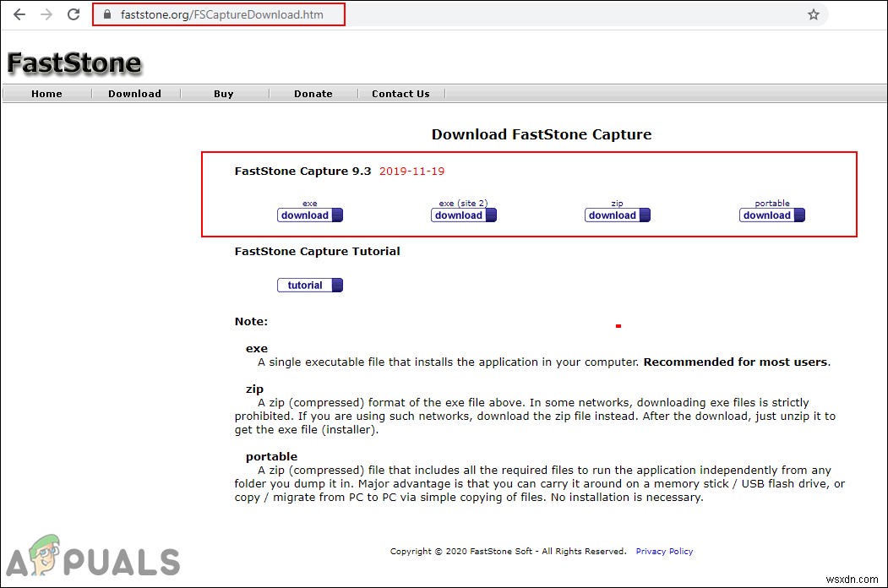Download the exe (site 2) installer
Viewport: 888px width, 588px height.
point(463,215)
